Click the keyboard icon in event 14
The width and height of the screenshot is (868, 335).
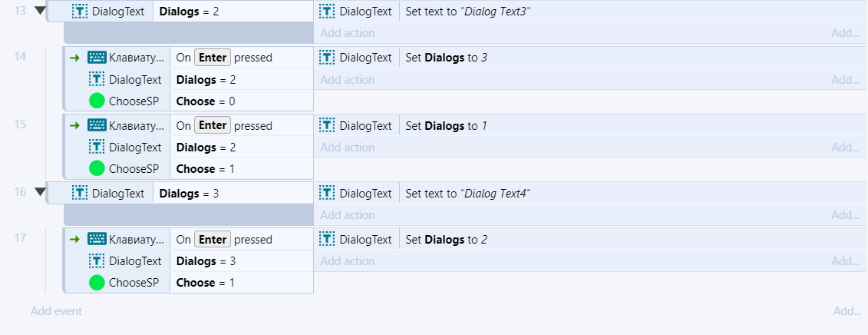pyautogui.click(x=97, y=57)
